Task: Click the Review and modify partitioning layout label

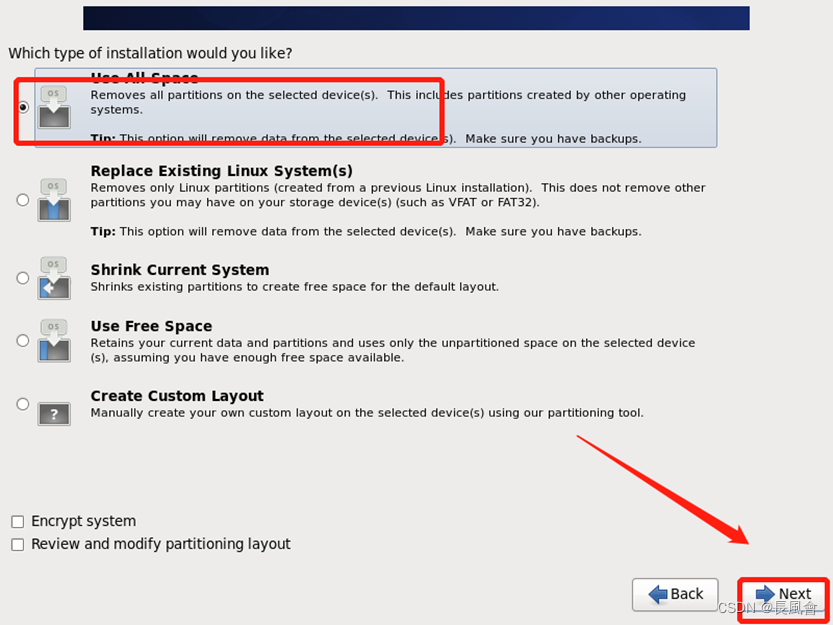Action: pyautogui.click(x=161, y=544)
